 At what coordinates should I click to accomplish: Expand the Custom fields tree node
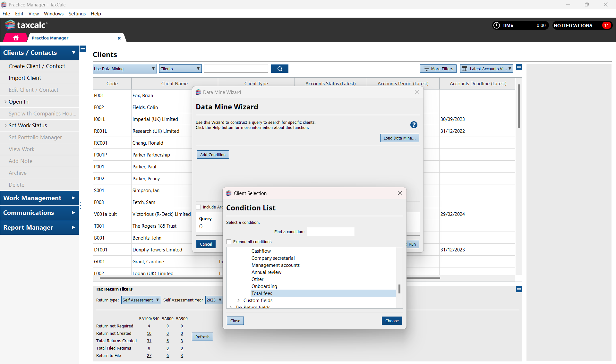(x=238, y=300)
